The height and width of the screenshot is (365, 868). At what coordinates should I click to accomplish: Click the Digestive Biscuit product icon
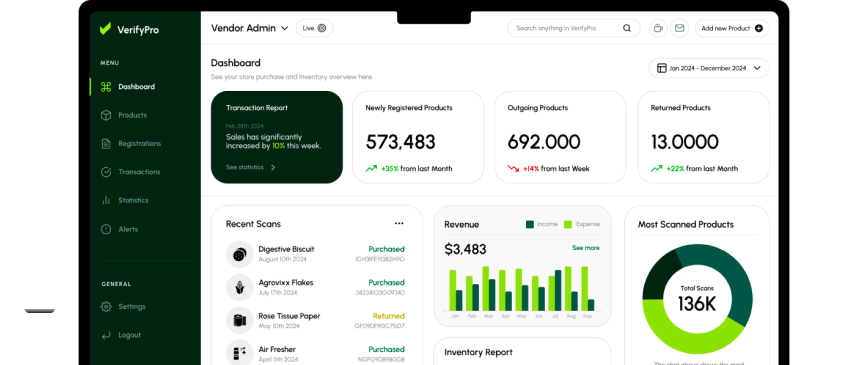[239, 254]
